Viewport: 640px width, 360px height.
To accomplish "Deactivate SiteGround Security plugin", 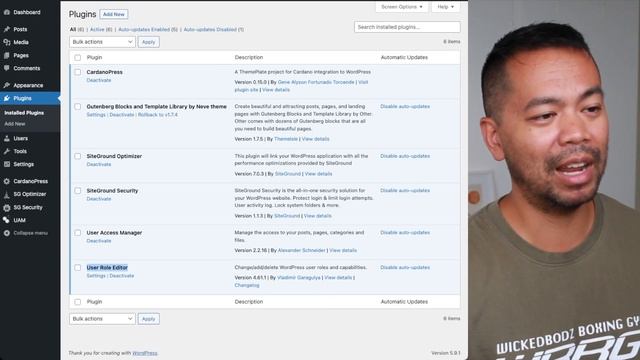I will [99, 199].
